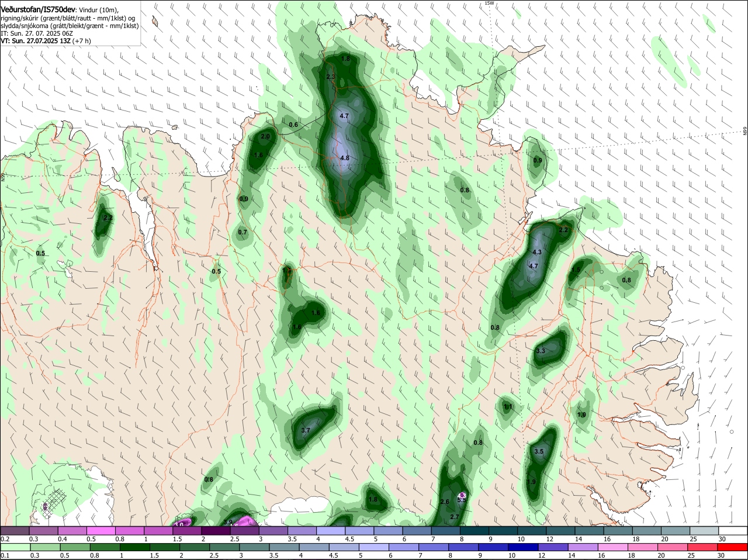Click the bottom-row legend swatch labeled 1
Viewport: 748px width, 560px height.
coord(134,548)
